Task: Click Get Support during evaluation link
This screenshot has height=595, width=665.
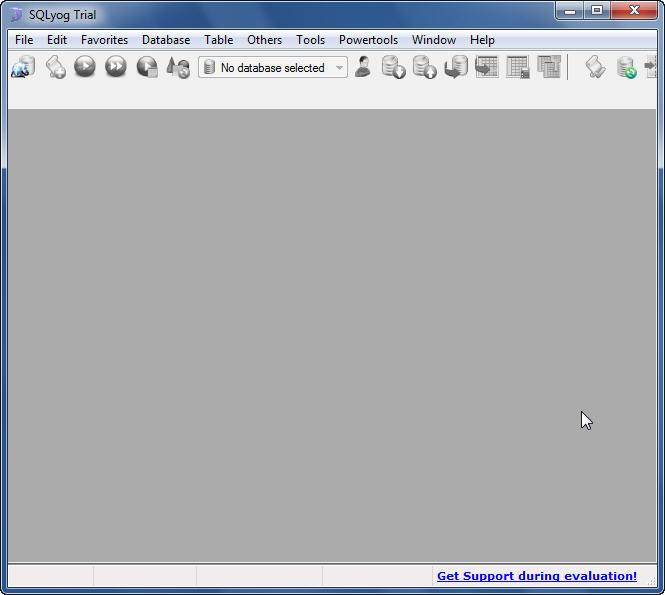Action: (537, 576)
